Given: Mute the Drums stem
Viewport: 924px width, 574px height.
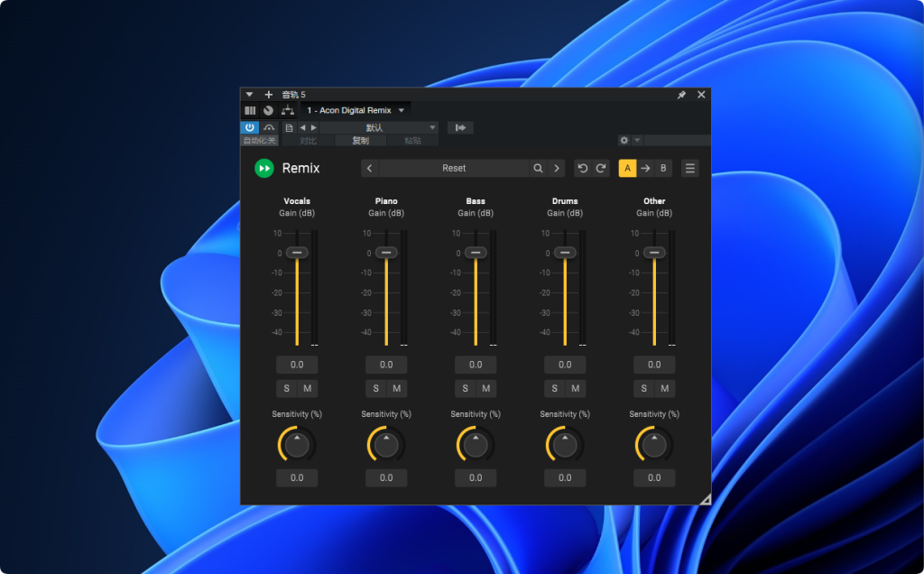Looking at the screenshot, I should tap(575, 388).
